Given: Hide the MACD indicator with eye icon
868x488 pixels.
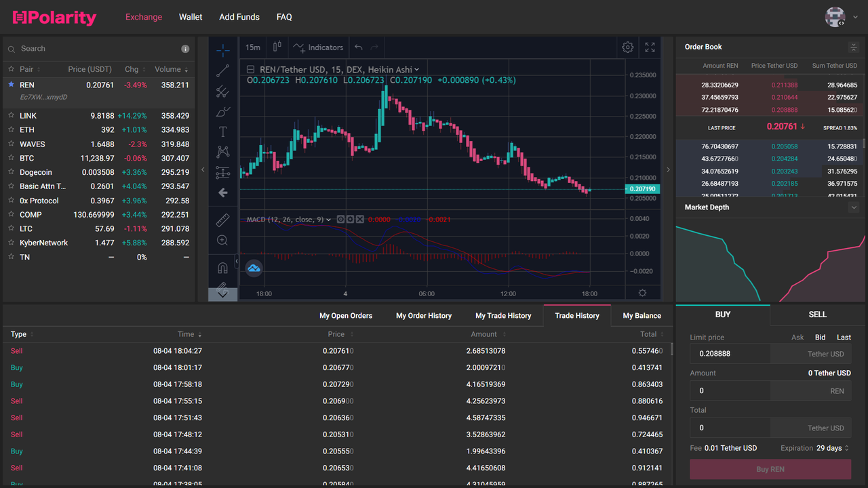Looking at the screenshot, I should (340, 220).
